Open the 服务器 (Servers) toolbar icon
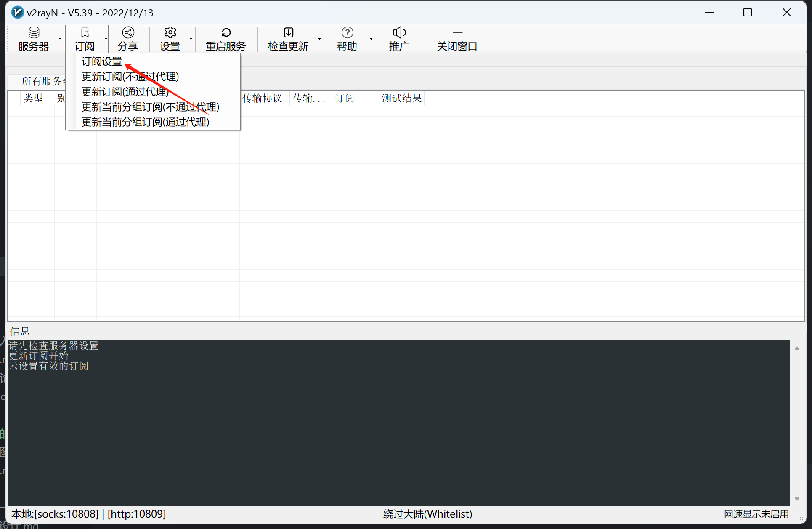The image size is (812, 529). pyautogui.click(x=34, y=33)
